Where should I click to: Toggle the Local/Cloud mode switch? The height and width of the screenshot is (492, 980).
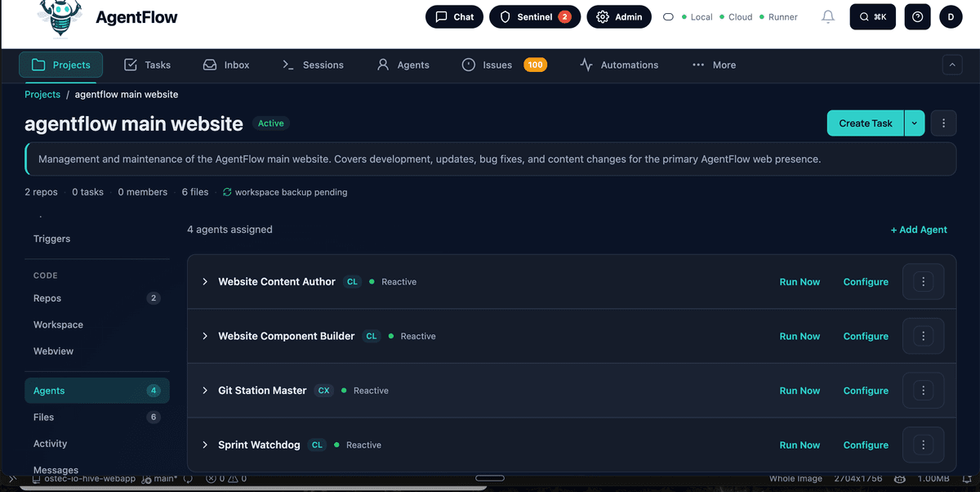click(x=668, y=17)
